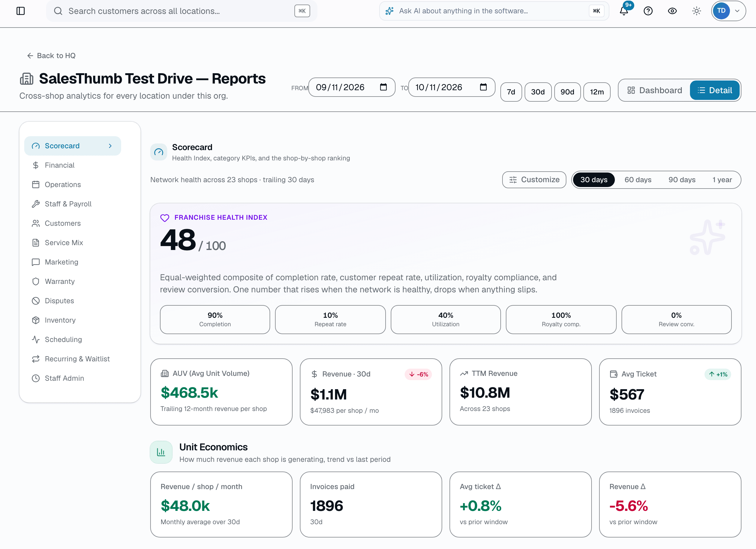
Task: Open the help question-mark icon
Action: 648,11
